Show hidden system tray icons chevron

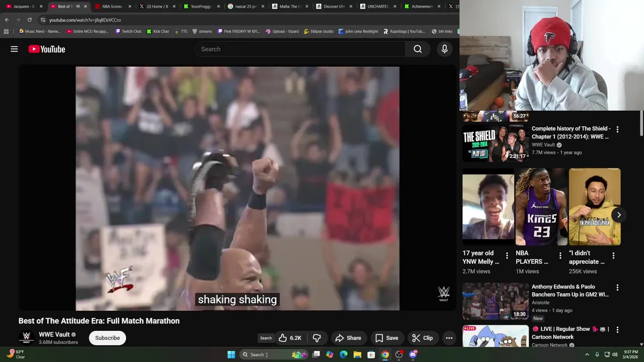pyautogui.click(x=587, y=354)
